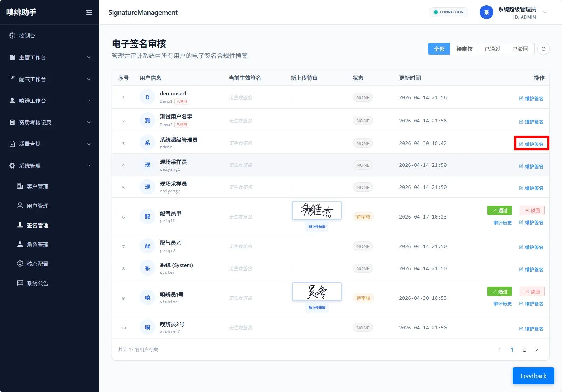562x392 pixels.
Task: Click the 客户管理 building icon
Action: [20, 186]
